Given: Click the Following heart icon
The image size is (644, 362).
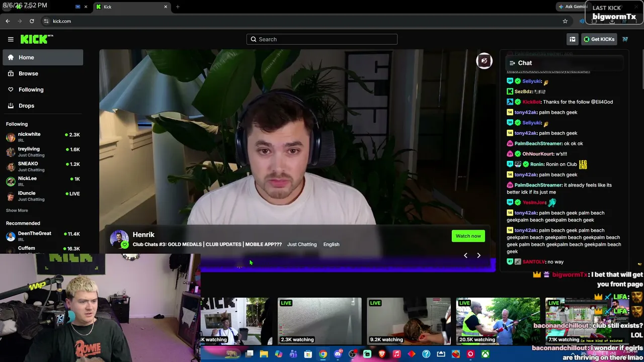Looking at the screenshot, I should 11,89.
